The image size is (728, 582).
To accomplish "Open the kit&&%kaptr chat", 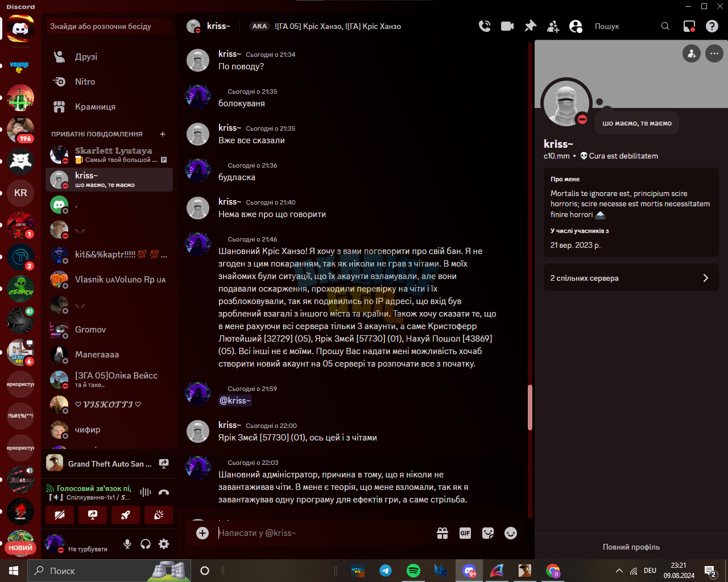I will click(x=109, y=255).
